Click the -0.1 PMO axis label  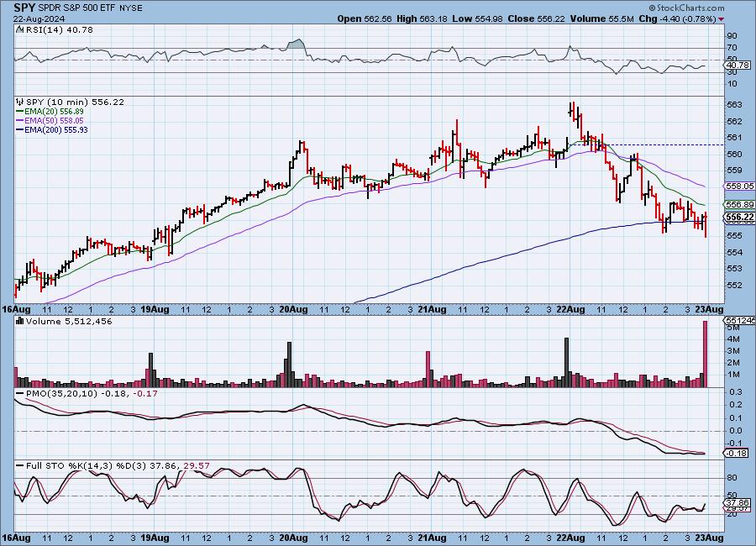[735, 444]
